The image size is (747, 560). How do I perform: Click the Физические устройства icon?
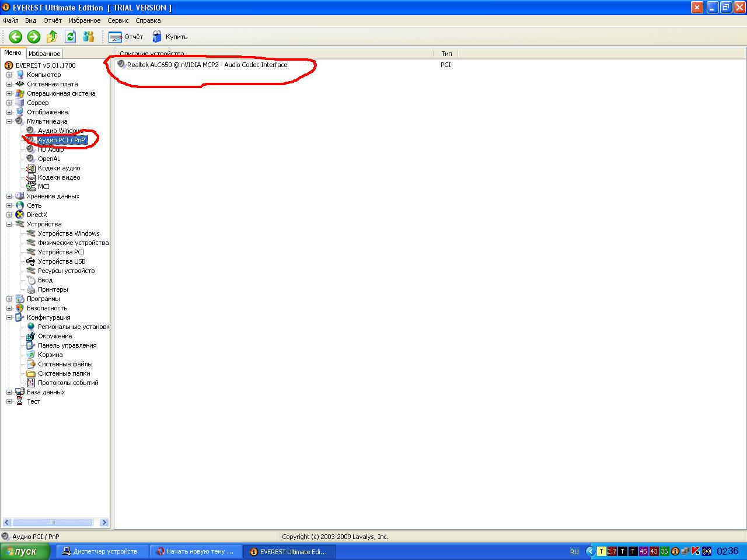pos(31,243)
